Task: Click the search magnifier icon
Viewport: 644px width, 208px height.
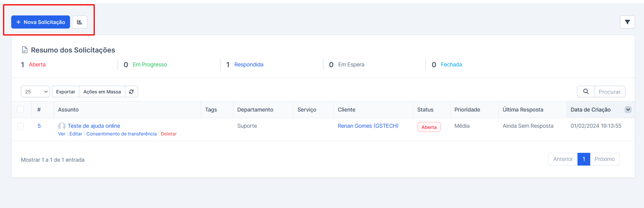Action: (x=586, y=91)
